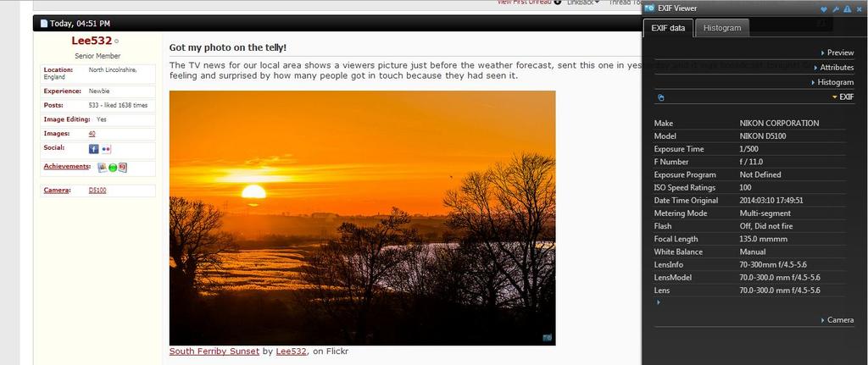Screen dimensions: 868x365
Task: Open EXIF Viewer wrench settings icon
Action: click(836, 8)
